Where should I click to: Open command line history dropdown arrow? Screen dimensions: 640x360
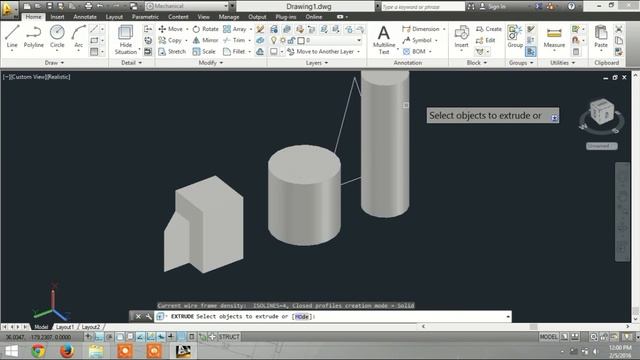pos(508,316)
